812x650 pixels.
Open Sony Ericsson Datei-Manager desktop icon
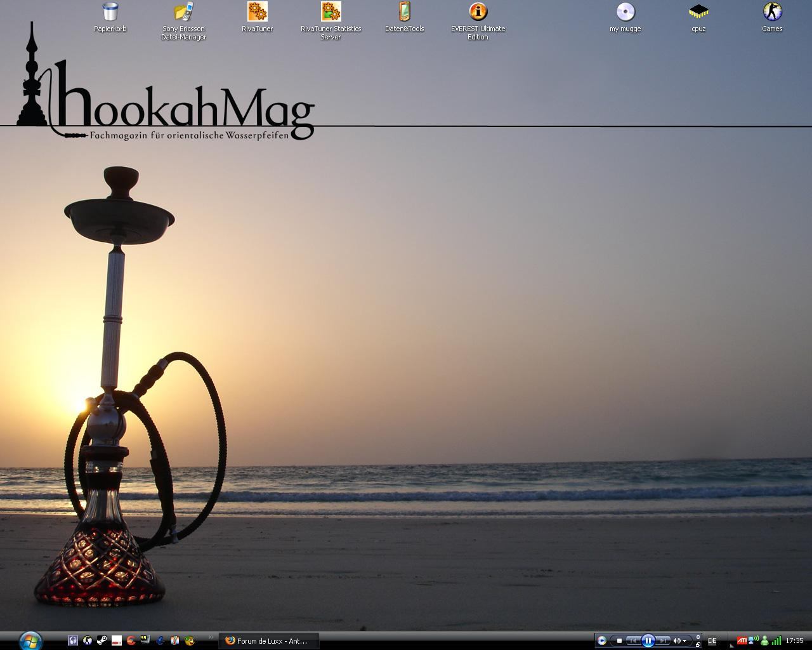183,21
